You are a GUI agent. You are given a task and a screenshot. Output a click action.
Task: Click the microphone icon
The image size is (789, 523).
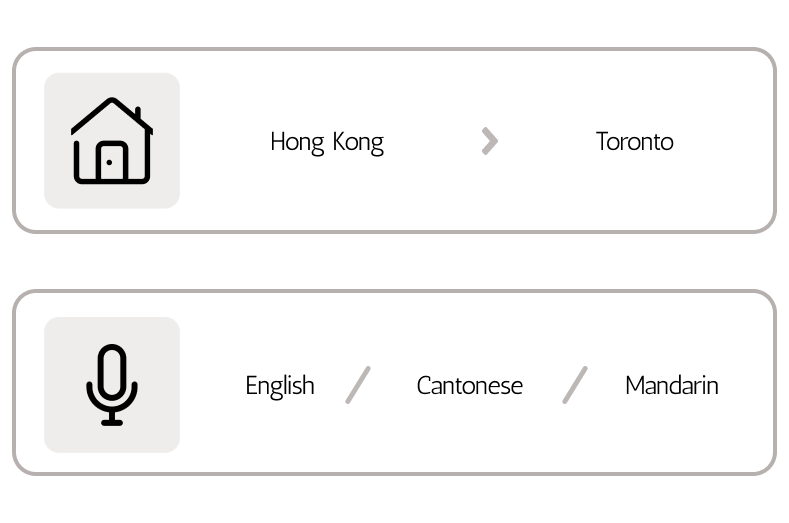click(112, 385)
